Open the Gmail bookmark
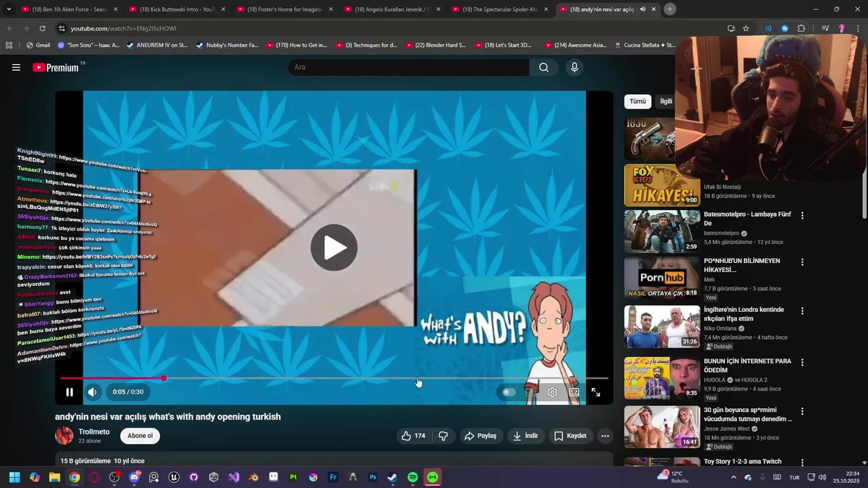The height and width of the screenshot is (488, 868). [38, 45]
